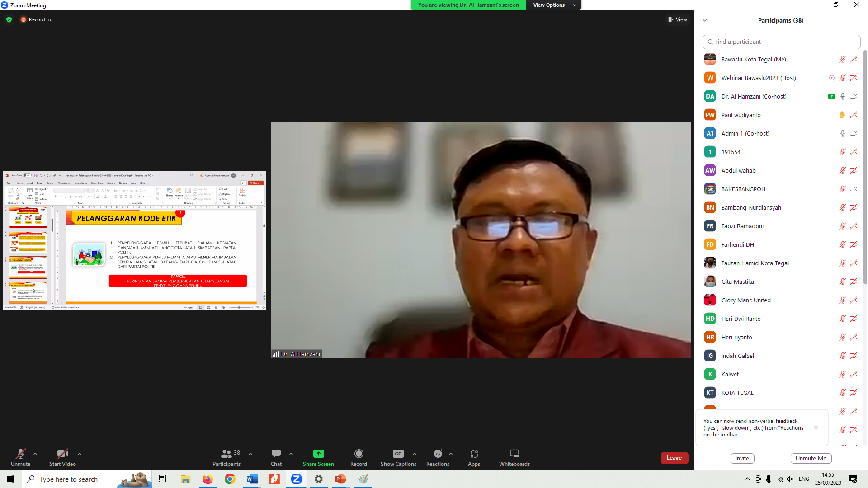Screen dimensions: 868x488
Task: Open the View Options dropdown
Action: 553,5
